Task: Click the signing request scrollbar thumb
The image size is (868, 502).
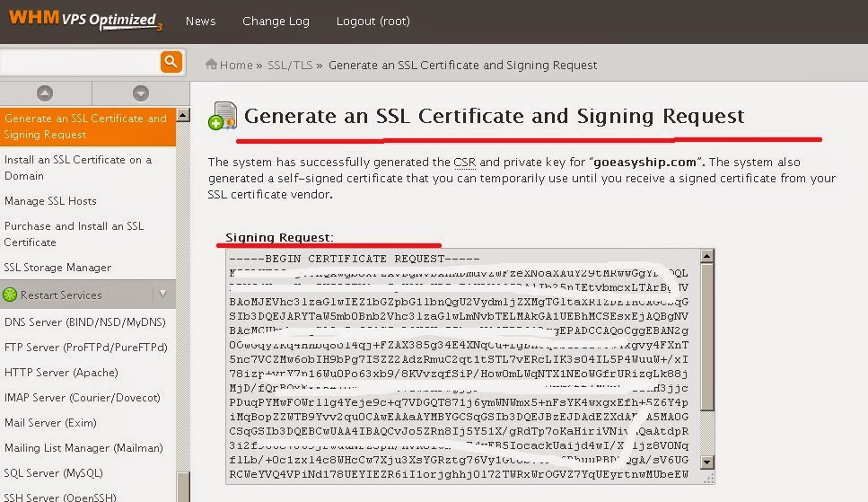Action: (707, 337)
